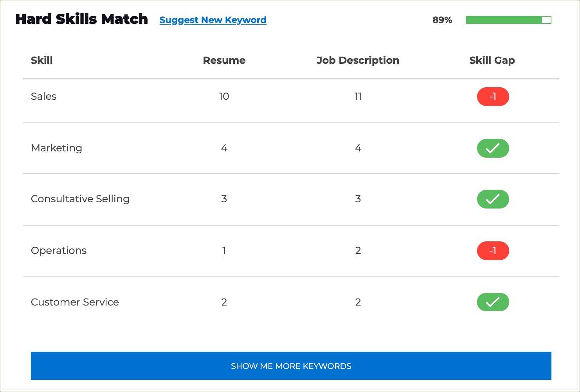This screenshot has width=580, height=392.
Task: Click the red -1 badge for Operations
Action: (x=493, y=251)
